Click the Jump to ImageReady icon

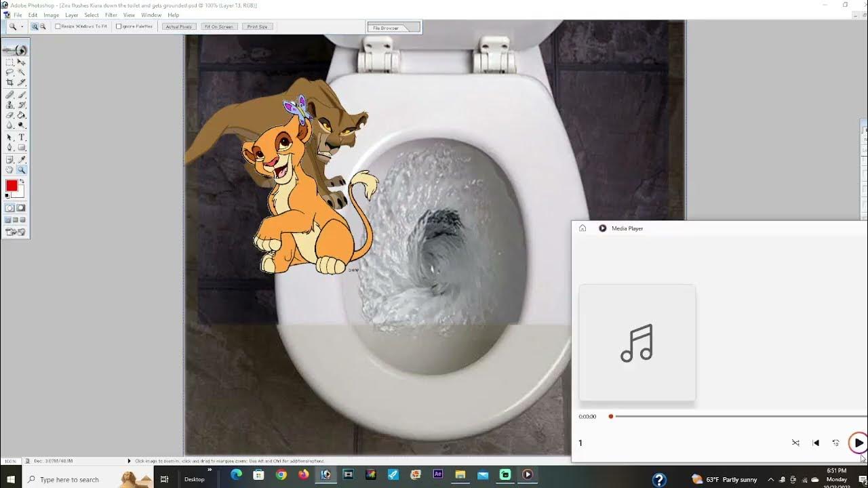pyautogui.click(x=15, y=232)
